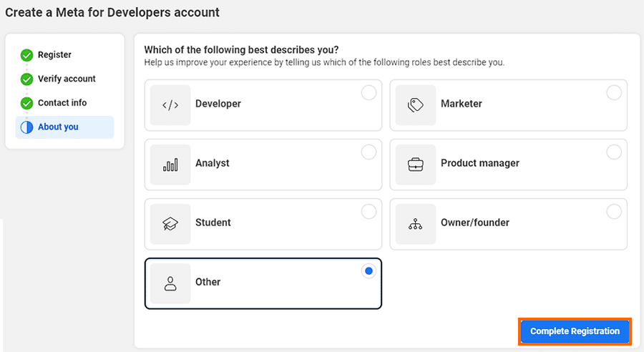This screenshot has height=352, width=644.
Task: Click the Student graduation cap icon
Action: pyautogui.click(x=170, y=223)
